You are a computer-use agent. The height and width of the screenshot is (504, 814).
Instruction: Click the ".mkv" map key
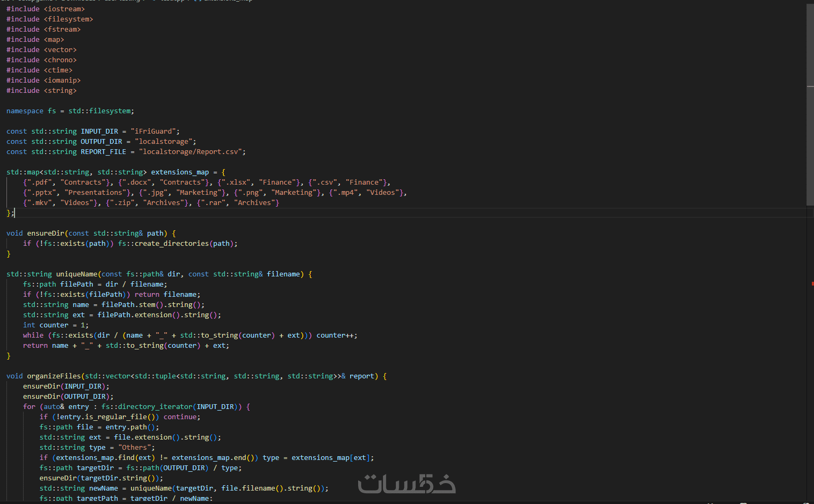click(x=40, y=203)
